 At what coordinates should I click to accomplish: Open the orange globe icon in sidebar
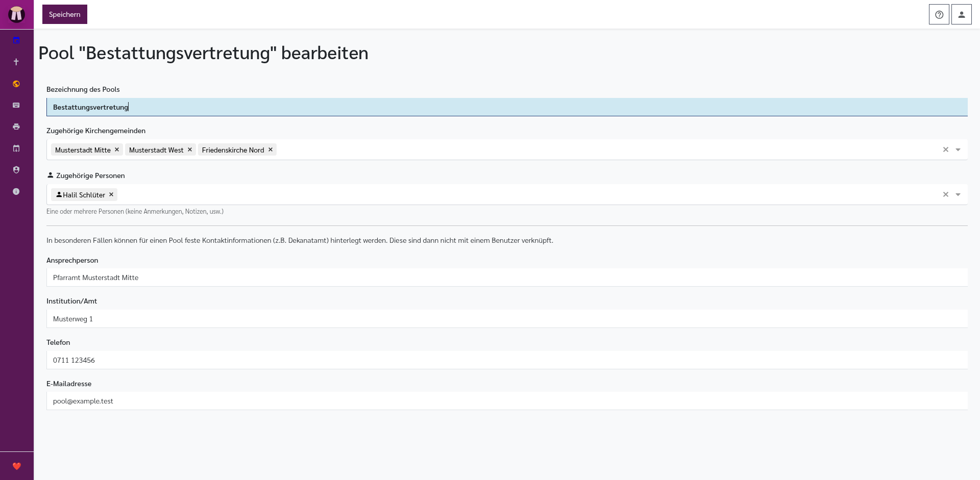(x=16, y=84)
